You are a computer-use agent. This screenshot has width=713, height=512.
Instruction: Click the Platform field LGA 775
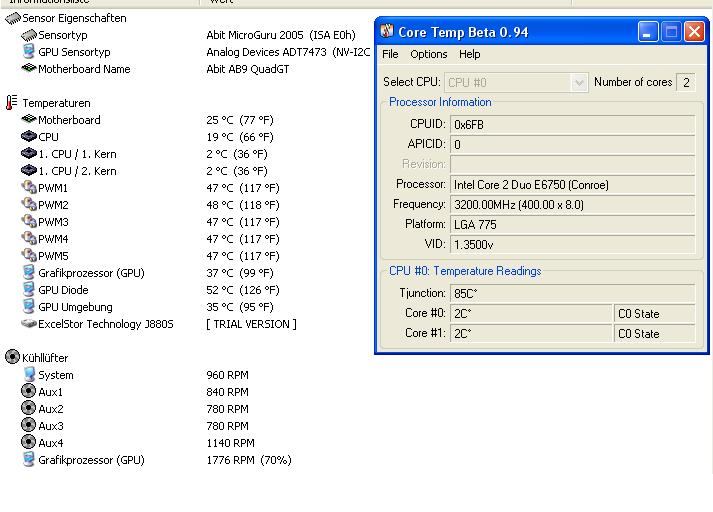coord(572,225)
